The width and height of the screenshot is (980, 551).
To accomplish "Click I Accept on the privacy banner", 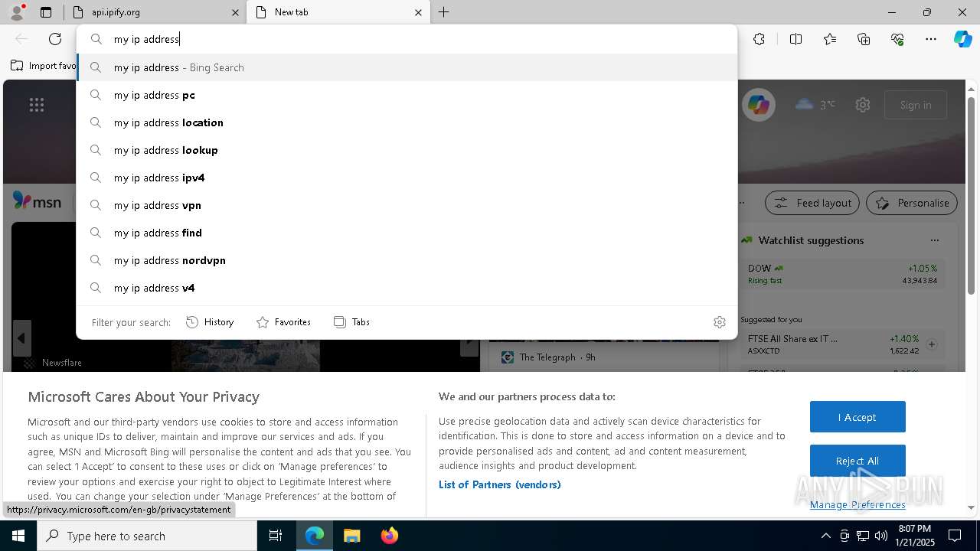I will (857, 417).
